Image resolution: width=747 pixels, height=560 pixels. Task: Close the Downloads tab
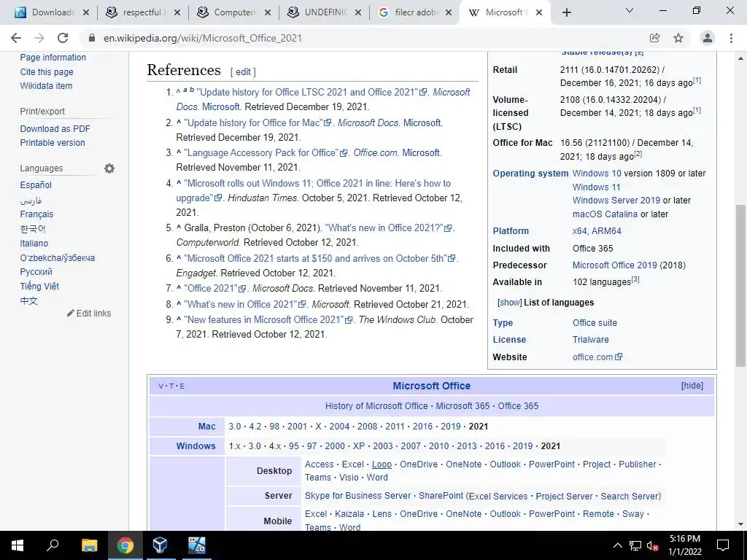coord(86,12)
